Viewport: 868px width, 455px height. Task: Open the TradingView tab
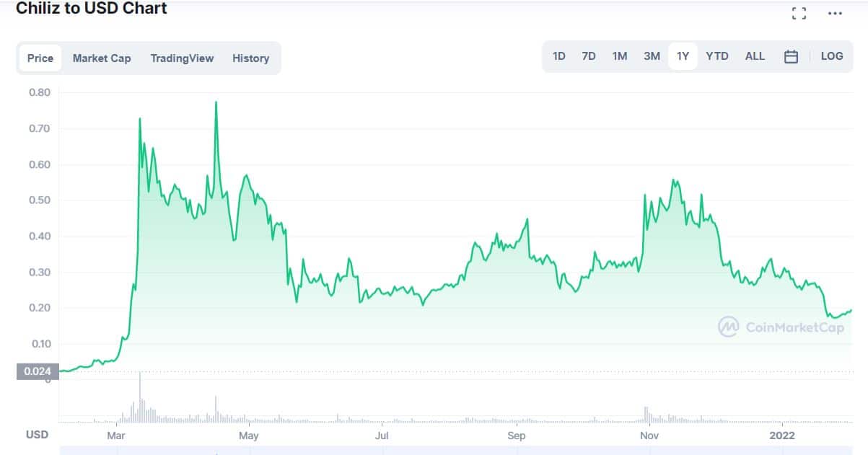[182, 58]
